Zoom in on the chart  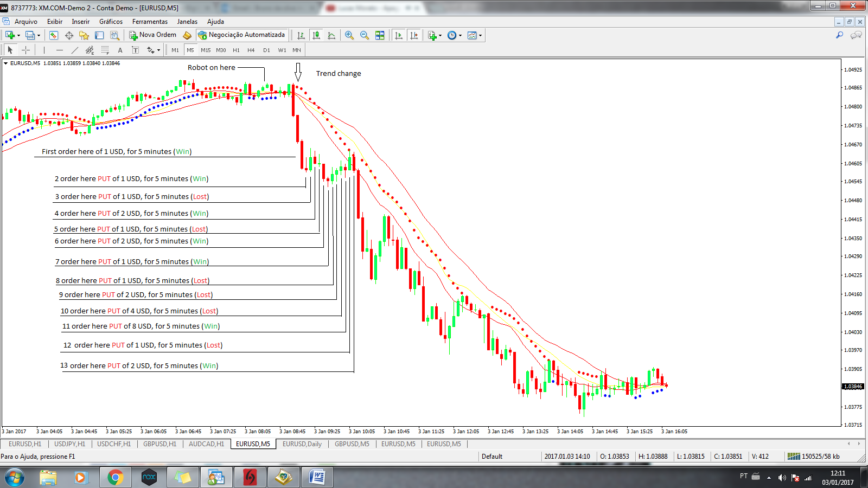click(349, 35)
